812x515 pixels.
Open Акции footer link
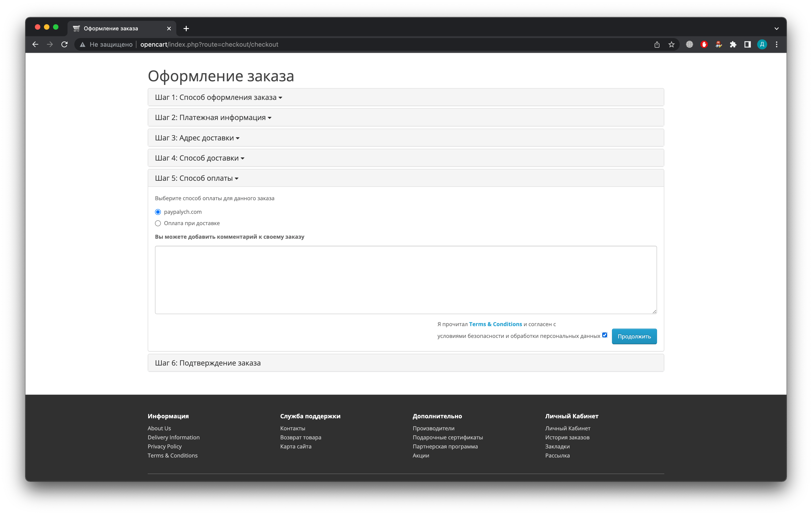click(421, 456)
